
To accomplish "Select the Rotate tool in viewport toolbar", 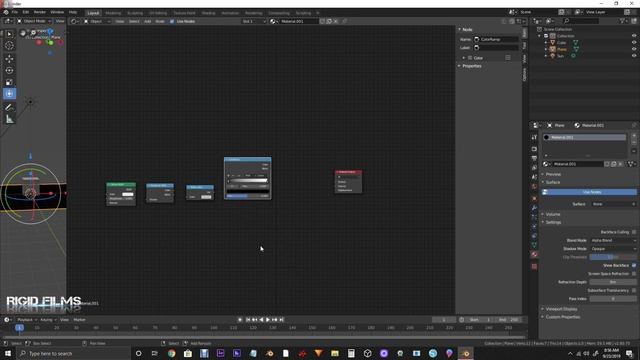I will pos(9,70).
